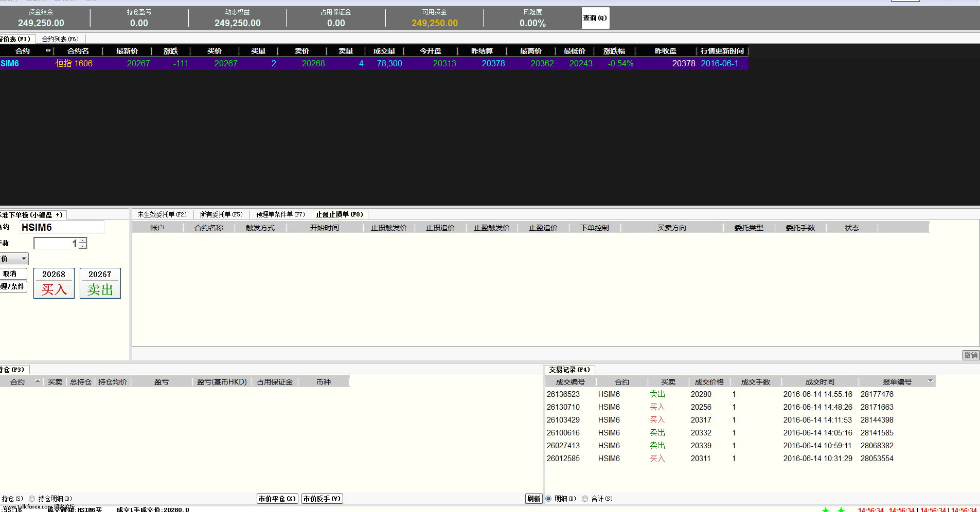Click the 最高价 column header
980x512 pixels.
pyautogui.click(x=531, y=51)
